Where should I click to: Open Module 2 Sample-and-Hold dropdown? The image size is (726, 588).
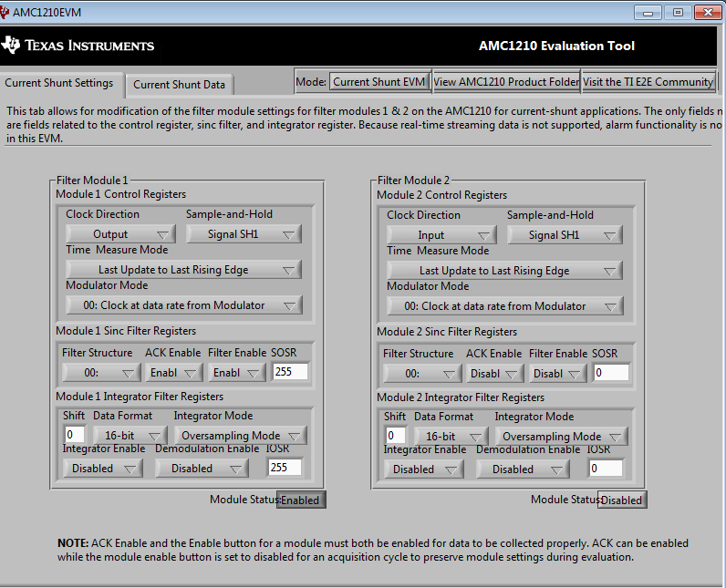click(565, 235)
